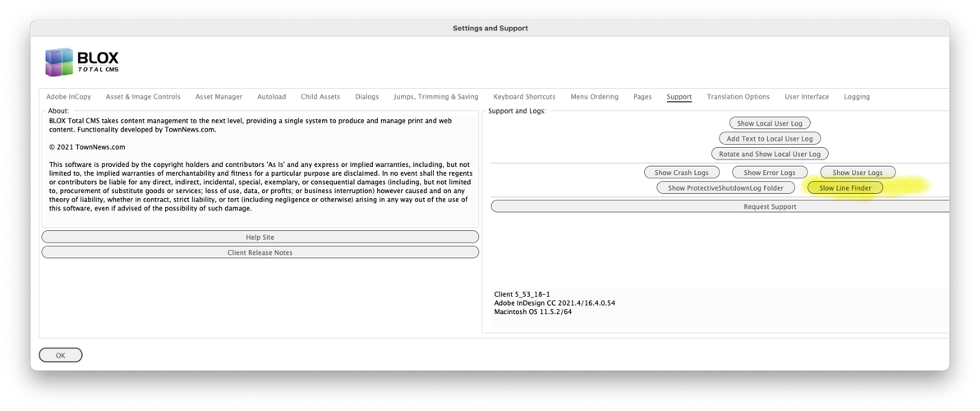Go to the Child Assets tab
Screen dimensions: 980x411
tap(320, 97)
